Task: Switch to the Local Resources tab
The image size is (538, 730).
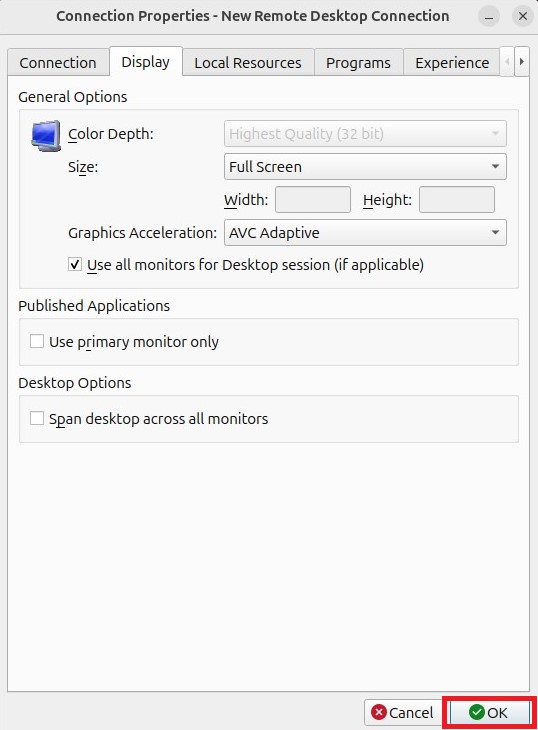Action: click(248, 62)
